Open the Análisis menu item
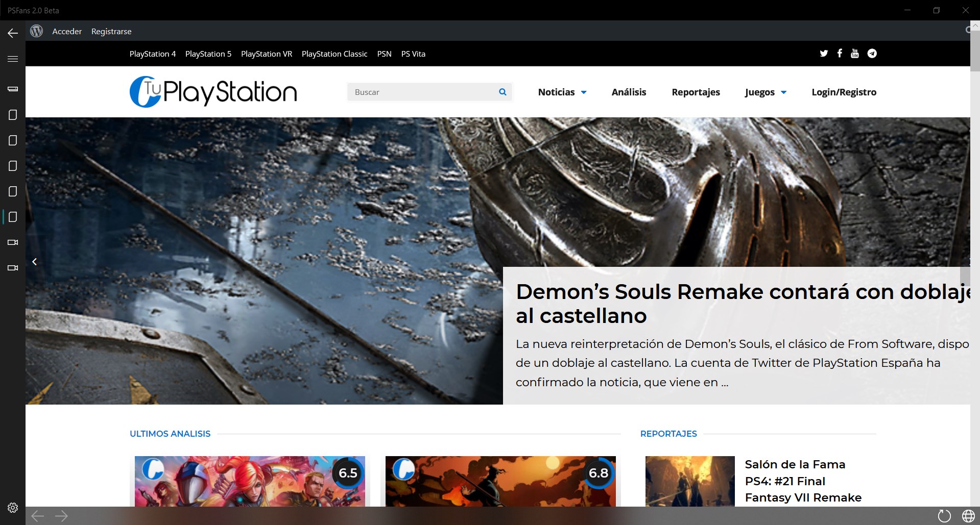 coord(629,92)
